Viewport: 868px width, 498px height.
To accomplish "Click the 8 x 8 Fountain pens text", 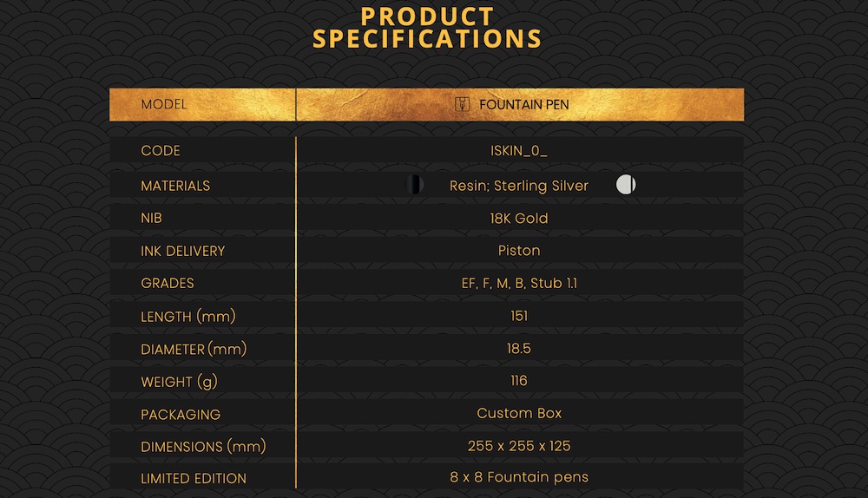I will tap(519, 477).
